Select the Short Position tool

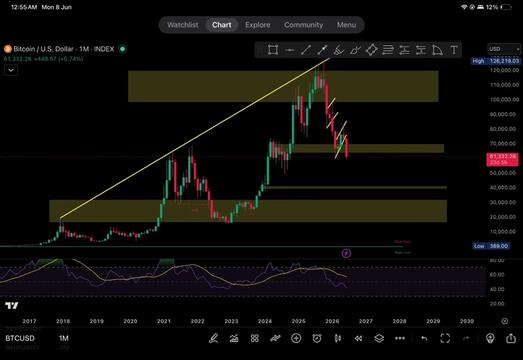421,50
